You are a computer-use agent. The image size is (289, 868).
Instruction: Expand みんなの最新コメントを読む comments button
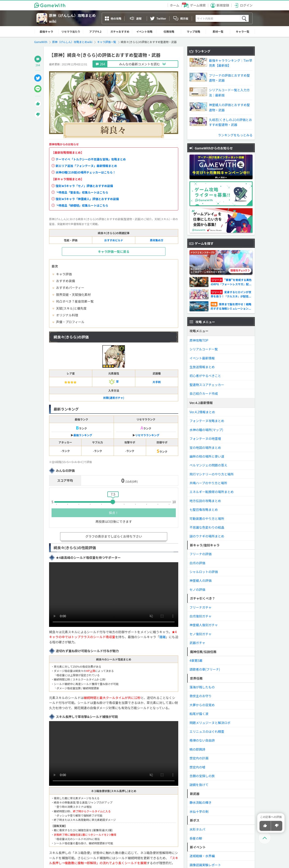[135, 64]
